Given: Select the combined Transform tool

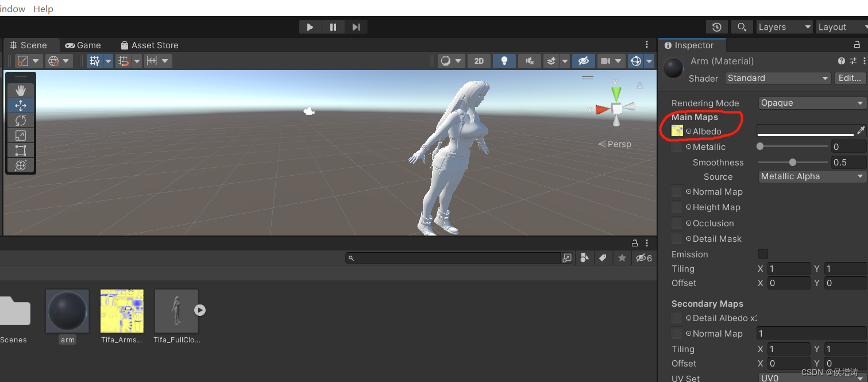Looking at the screenshot, I should [21, 165].
